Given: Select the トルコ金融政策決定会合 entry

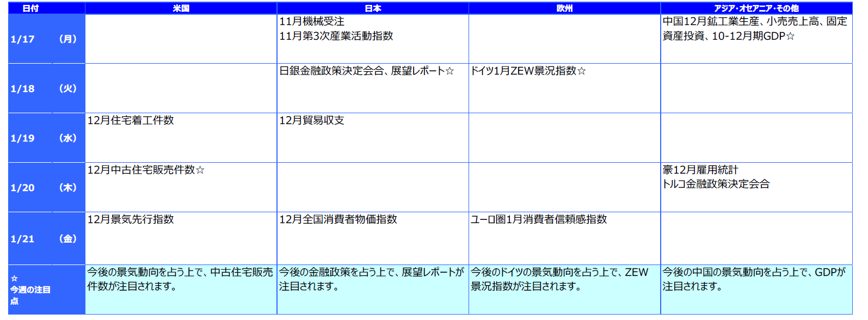Looking at the screenshot, I should click(716, 184).
